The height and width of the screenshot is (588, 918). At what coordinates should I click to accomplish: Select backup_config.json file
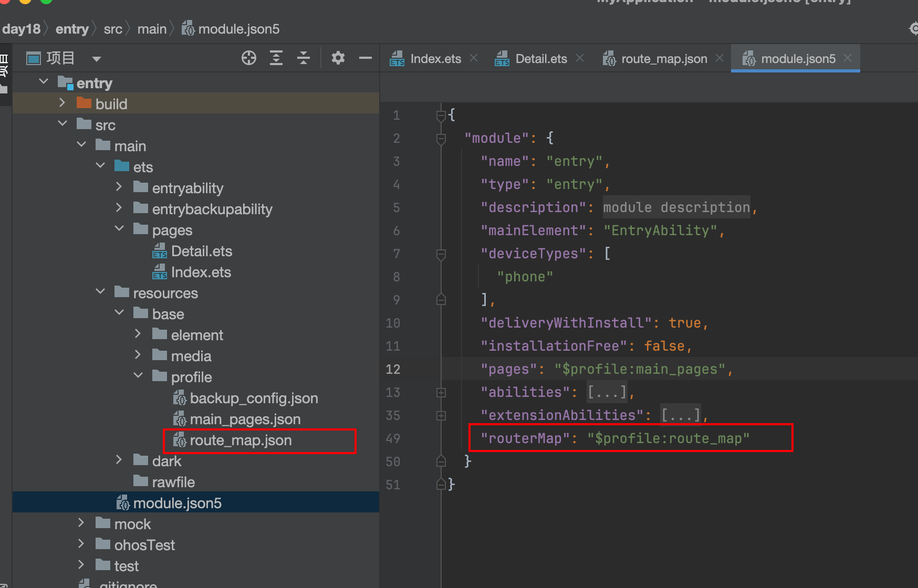click(254, 398)
